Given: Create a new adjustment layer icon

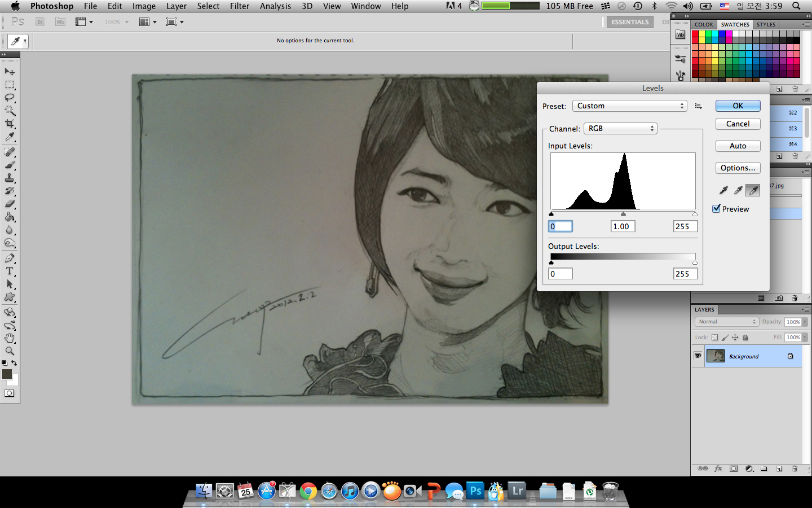Looking at the screenshot, I should click(x=749, y=468).
